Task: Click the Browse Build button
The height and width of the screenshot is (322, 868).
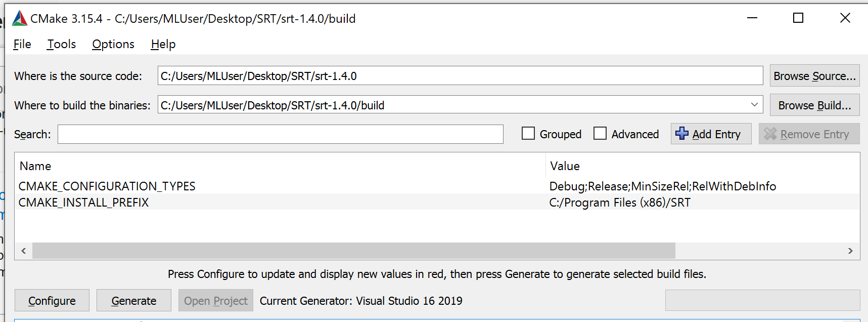Action: tap(814, 105)
